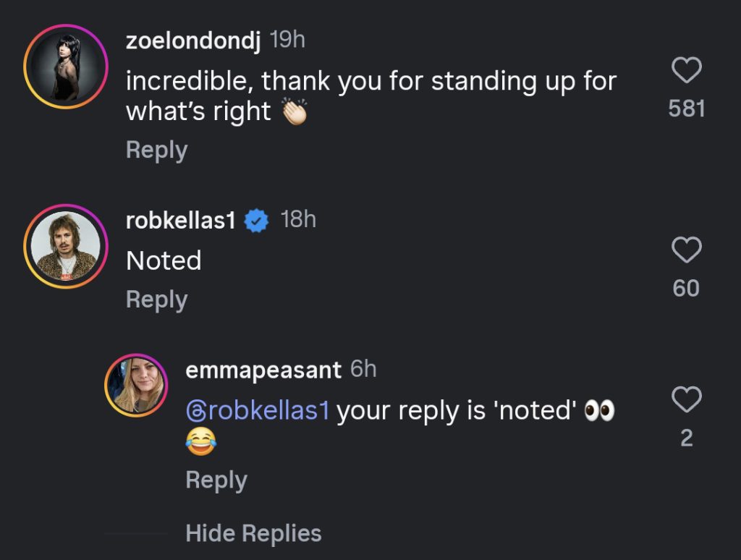741x560 pixels.
Task: Click the emmapeasant username
Action: (263, 370)
